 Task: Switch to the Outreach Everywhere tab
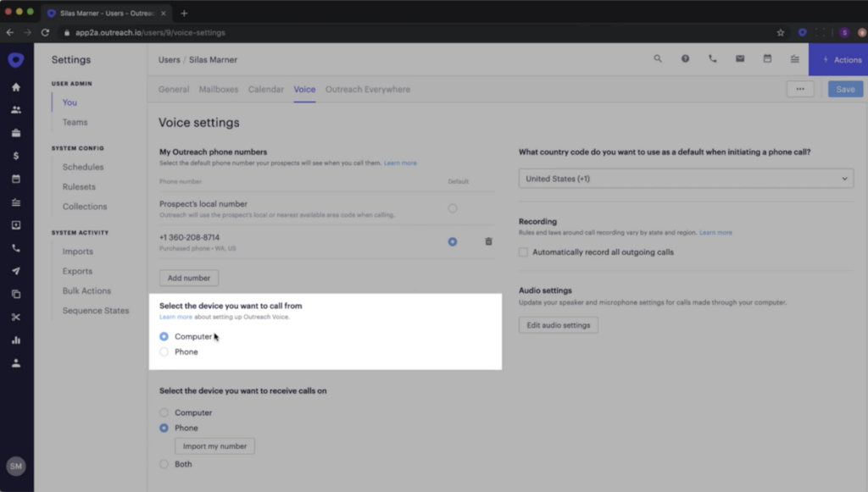click(x=368, y=89)
